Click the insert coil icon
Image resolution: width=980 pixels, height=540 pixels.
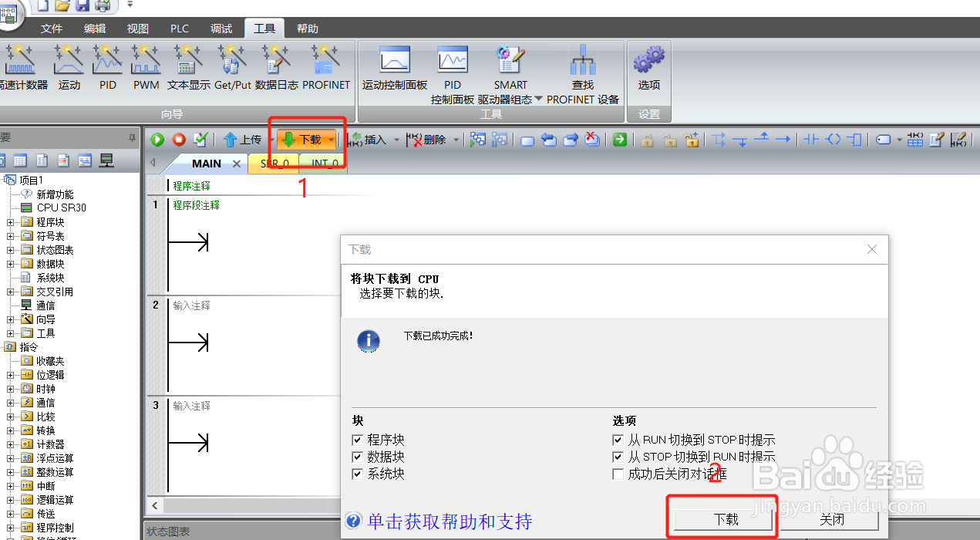(x=833, y=140)
